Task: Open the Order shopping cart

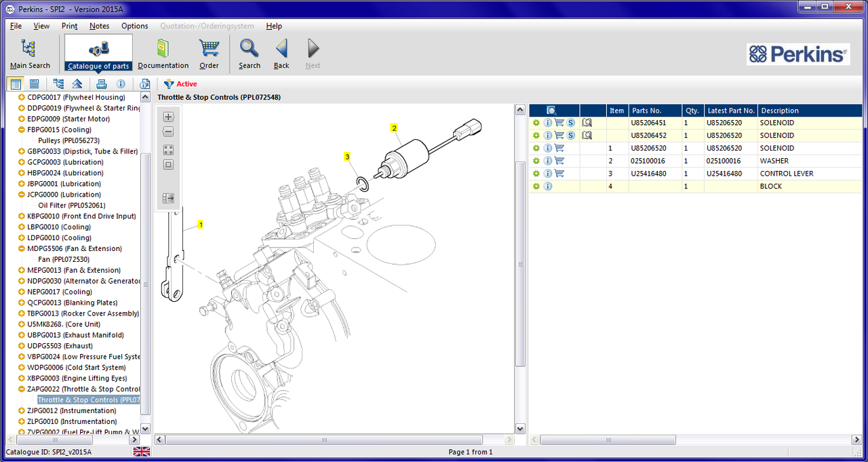Action: point(209,54)
